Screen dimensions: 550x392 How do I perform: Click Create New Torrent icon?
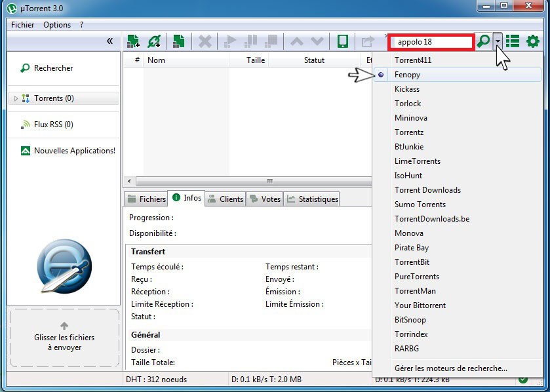click(x=179, y=41)
